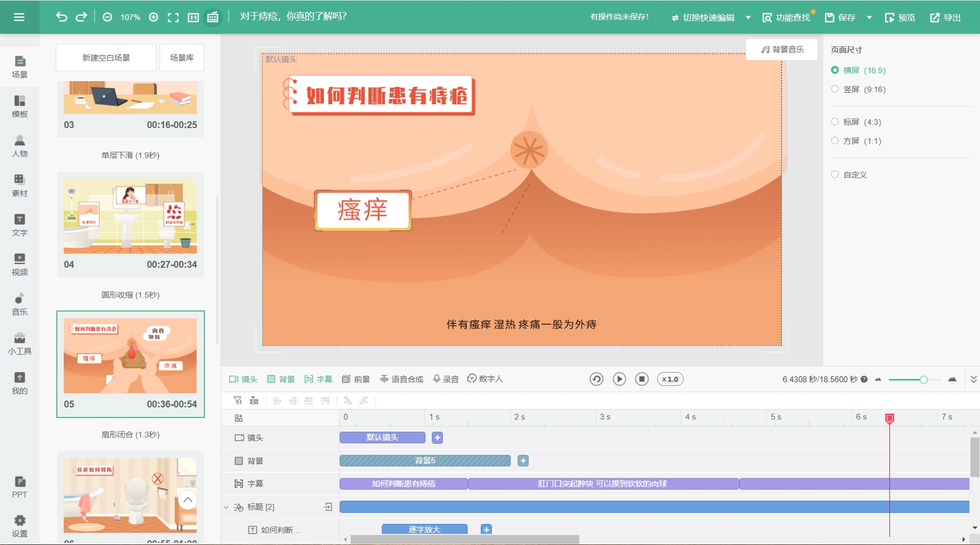Screen dimensions: 980x545
Task: Click 背景音乐 button
Action: [782, 50]
